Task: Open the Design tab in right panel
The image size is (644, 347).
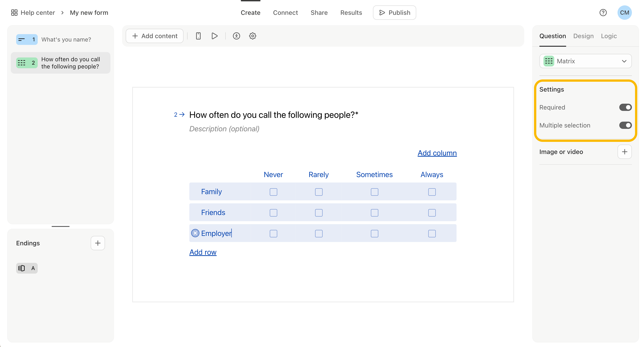Action: pos(583,36)
